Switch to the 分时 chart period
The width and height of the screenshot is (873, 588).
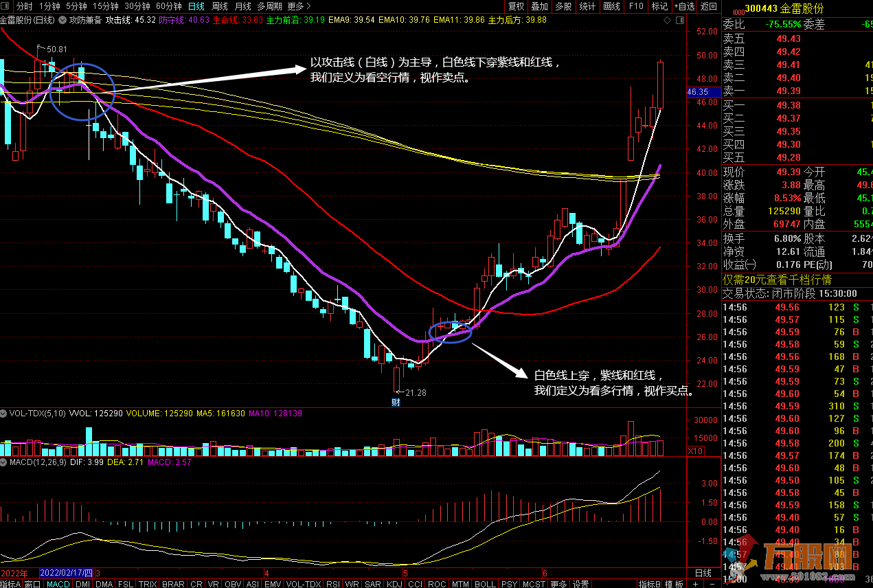pos(25,6)
